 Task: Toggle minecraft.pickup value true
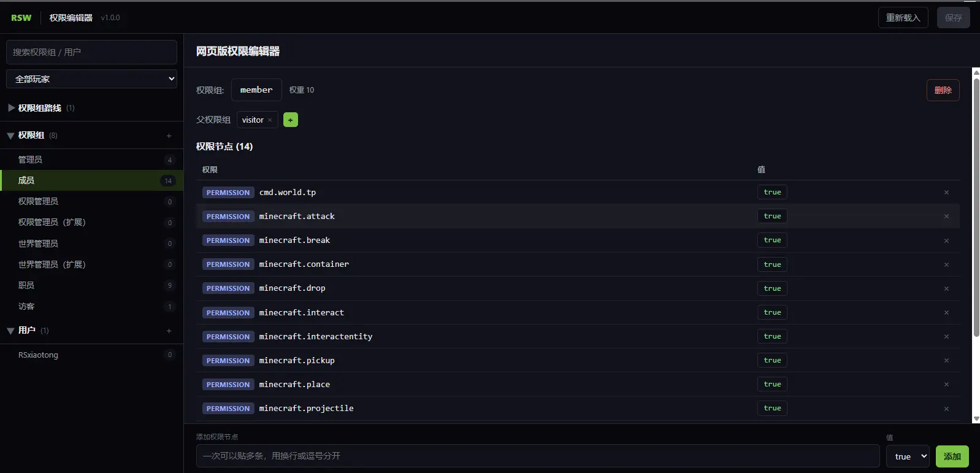tap(772, 360)
